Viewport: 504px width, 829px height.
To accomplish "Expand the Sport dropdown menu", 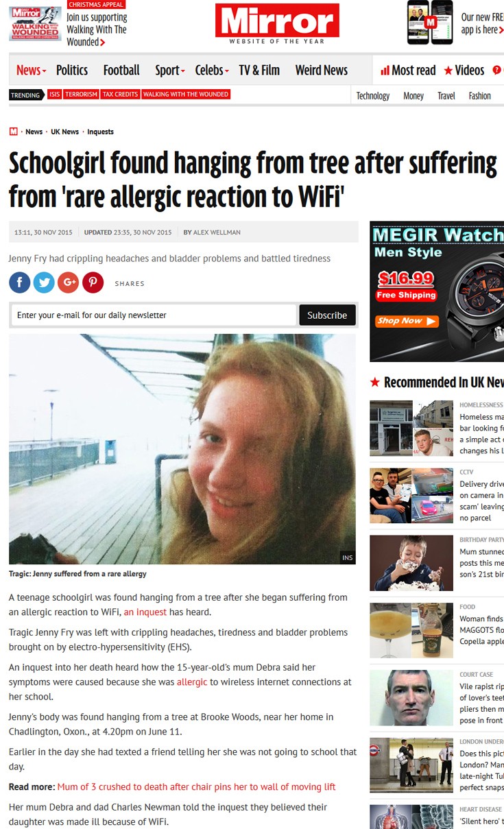I will 171,70.
